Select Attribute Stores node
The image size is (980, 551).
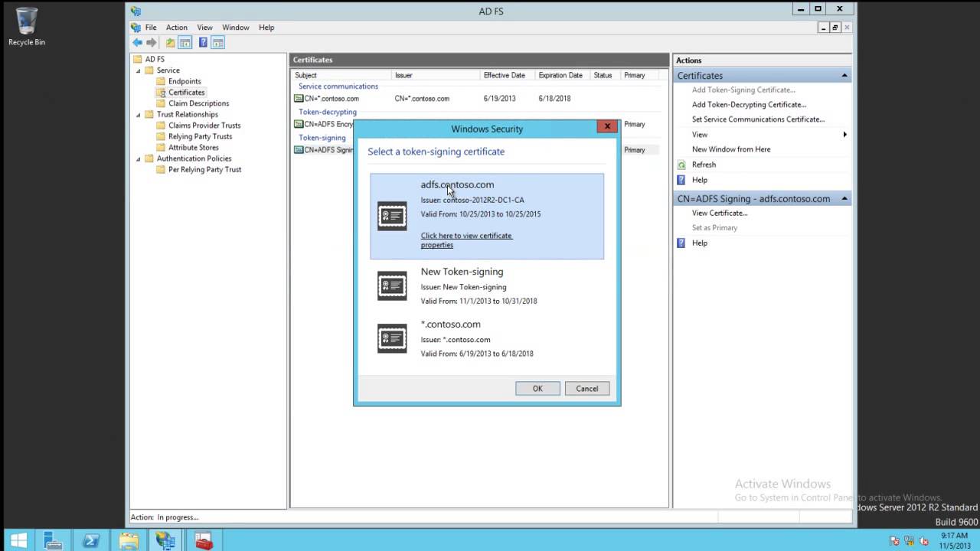point(193,148)
